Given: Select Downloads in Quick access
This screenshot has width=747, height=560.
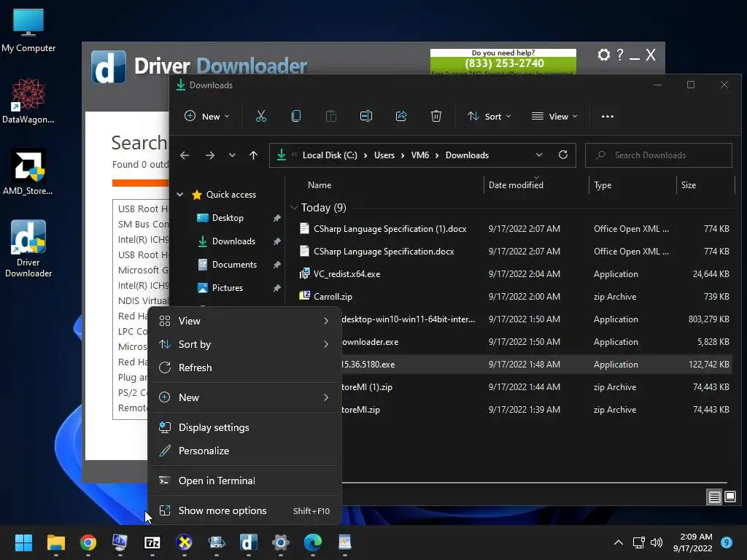Looking at the screenshot, I should tap(233, 241).
